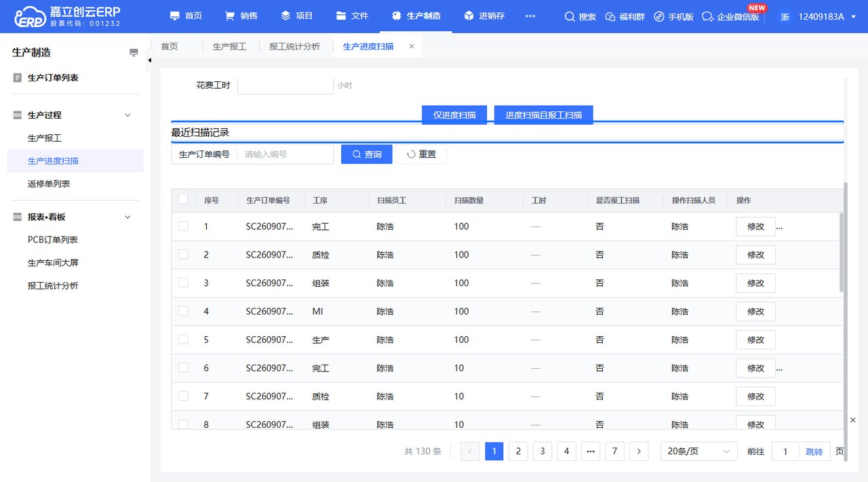The width and height of the screenshot is (868, 482).
Task: Click the 企业微信版 icon
Action: pyautogui.click(x=708, y=16)
